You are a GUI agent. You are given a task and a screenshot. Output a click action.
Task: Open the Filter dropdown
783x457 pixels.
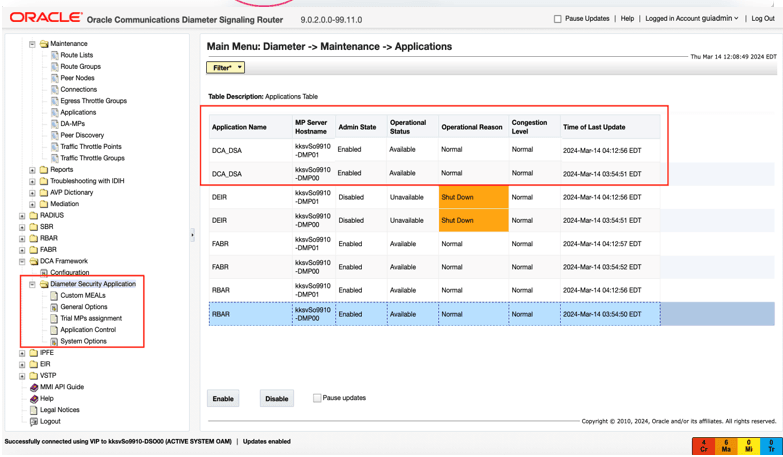point(226,67)
